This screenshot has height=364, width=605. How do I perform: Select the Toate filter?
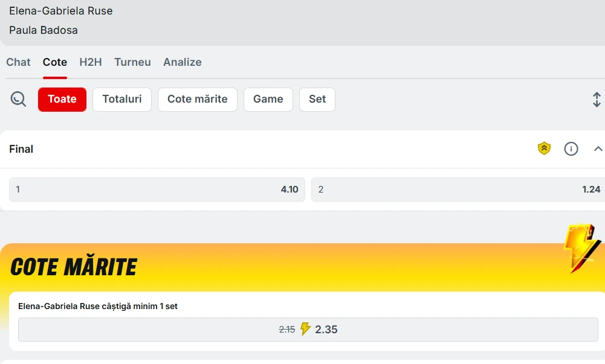click(x=62, y=100)
